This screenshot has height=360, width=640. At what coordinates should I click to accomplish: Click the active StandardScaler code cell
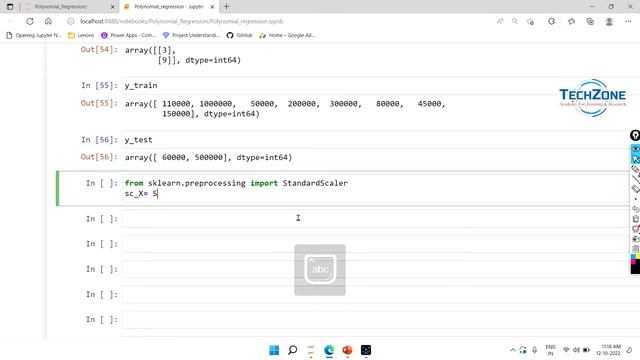pyautogui.click(x=376, y=188)
